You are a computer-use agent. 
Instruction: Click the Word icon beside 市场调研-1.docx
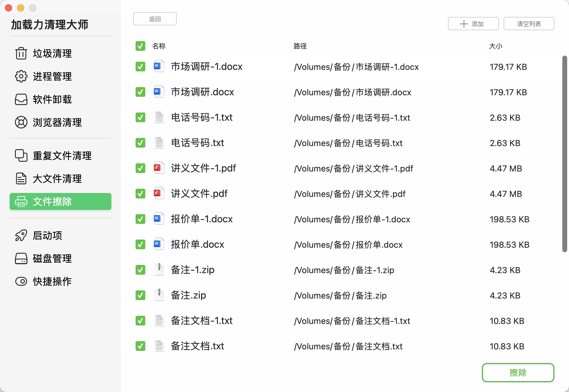[158, 66]
